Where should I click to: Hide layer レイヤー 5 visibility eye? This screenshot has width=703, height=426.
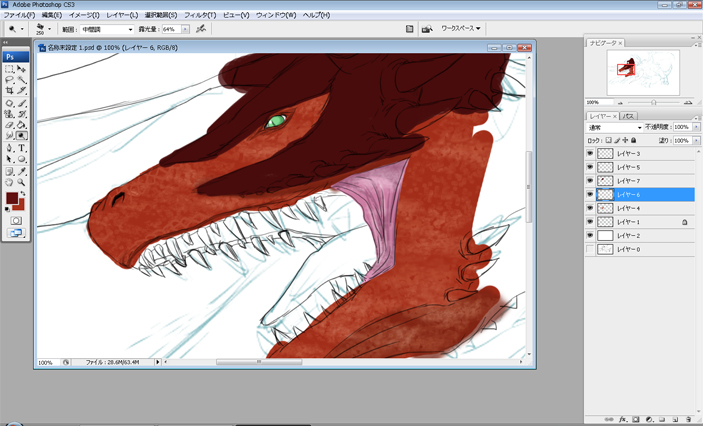click(x=590, y=167)
